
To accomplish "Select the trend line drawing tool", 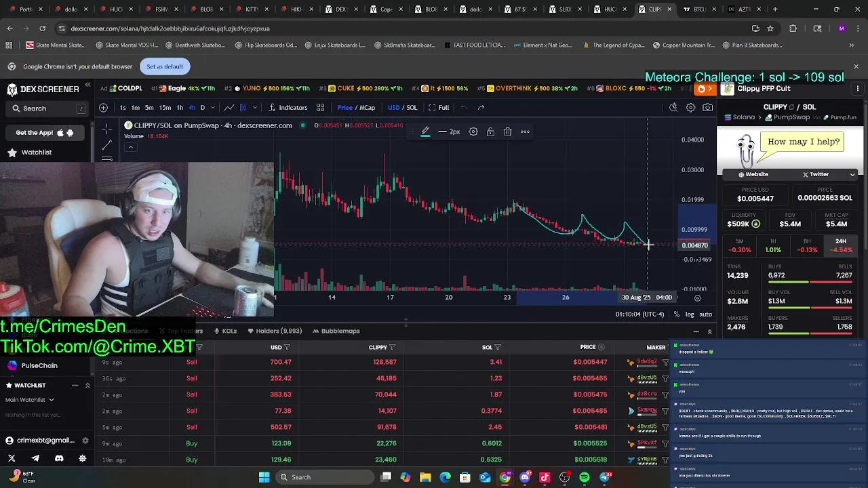I will pos(106,145).
